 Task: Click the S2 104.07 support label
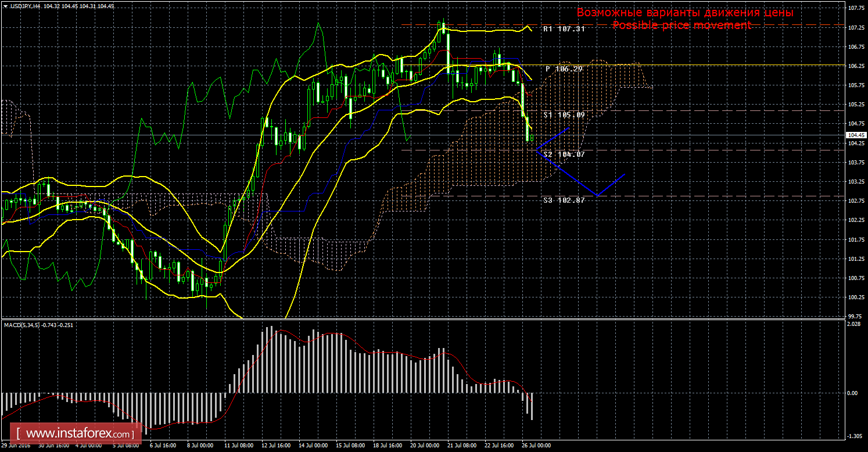tap(564, 154)
